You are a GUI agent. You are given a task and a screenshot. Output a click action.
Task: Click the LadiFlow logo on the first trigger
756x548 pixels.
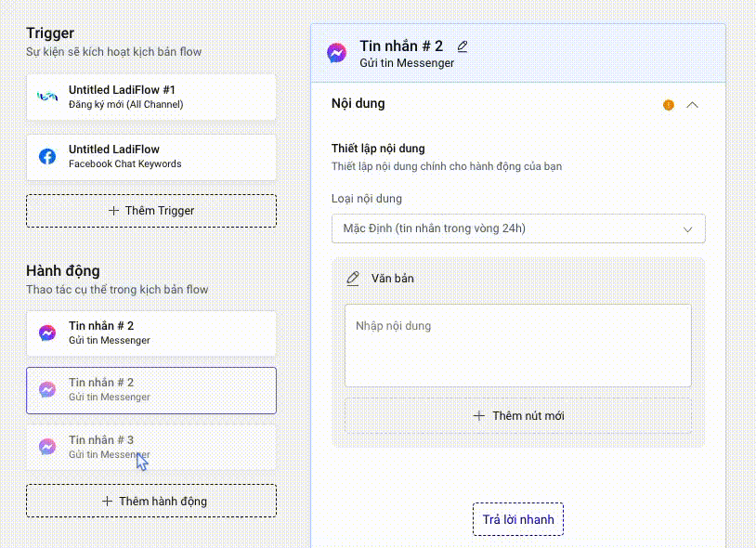(47, 97)
